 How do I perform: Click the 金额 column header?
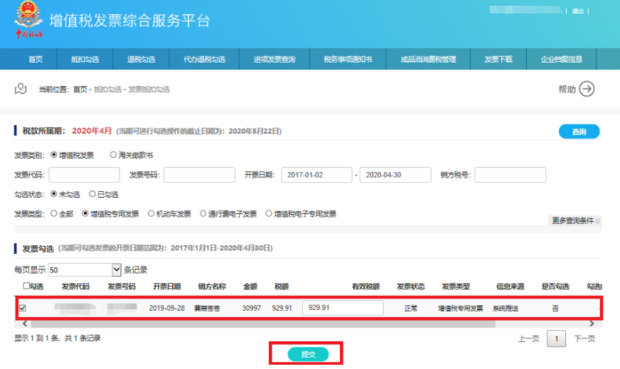[250, 286]
